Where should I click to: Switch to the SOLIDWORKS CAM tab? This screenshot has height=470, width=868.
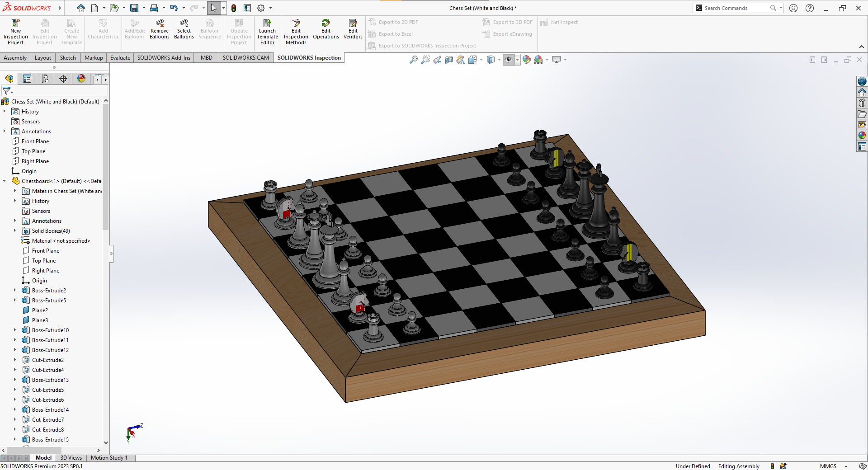click(246, 58)
